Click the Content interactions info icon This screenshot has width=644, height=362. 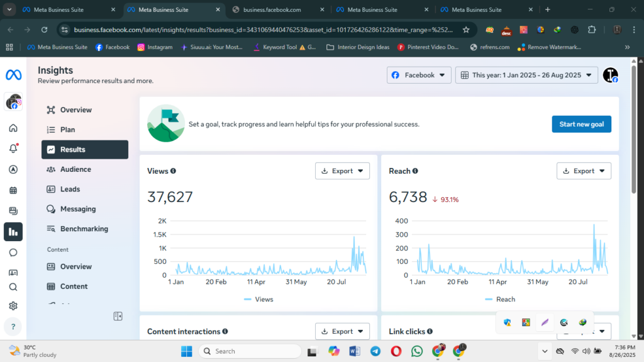[x=225, y=331]
